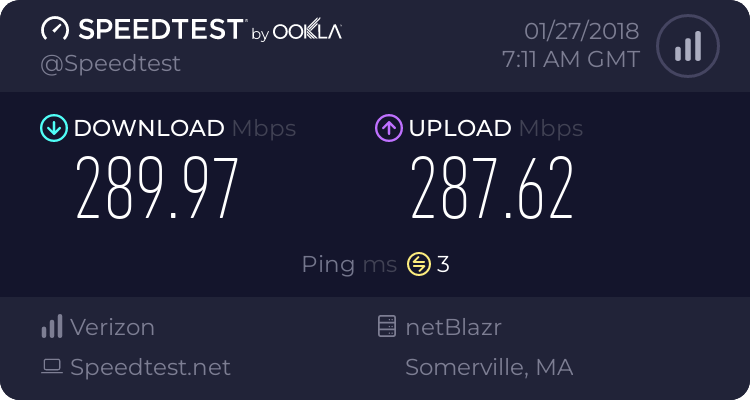Select the 287.62 upload speed value

click(493, 189)
